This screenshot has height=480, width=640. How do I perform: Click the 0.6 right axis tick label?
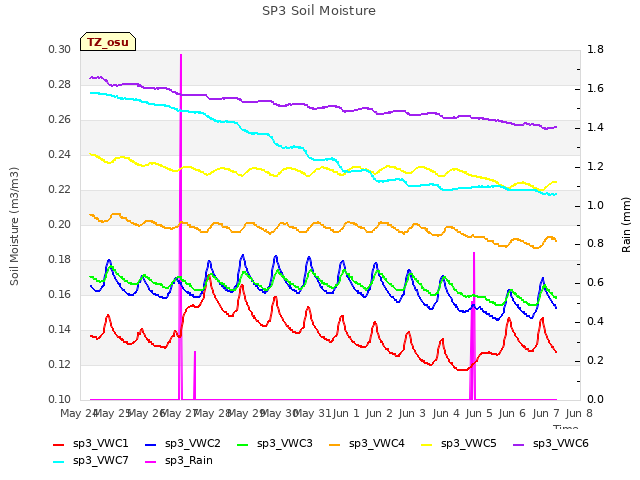pyautogui.click(x=595, y=282)
